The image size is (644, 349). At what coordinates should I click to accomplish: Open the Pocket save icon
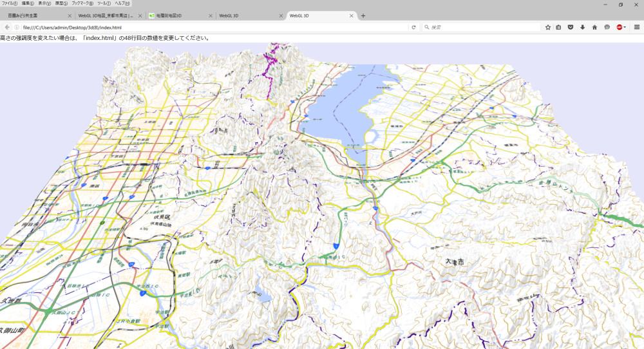point(571,27)
